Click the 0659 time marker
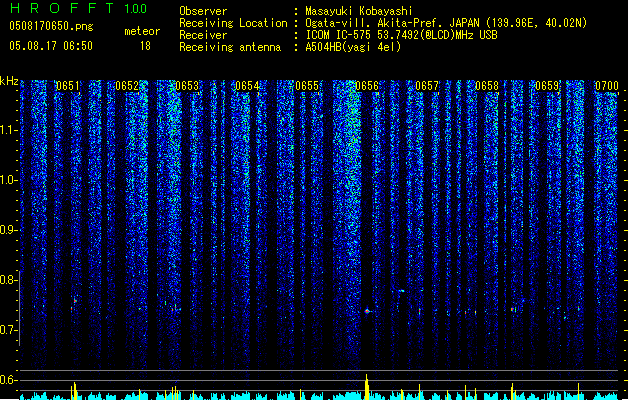Image resolution: width=629 pixels, height=400 pixels. click(547, 86)
